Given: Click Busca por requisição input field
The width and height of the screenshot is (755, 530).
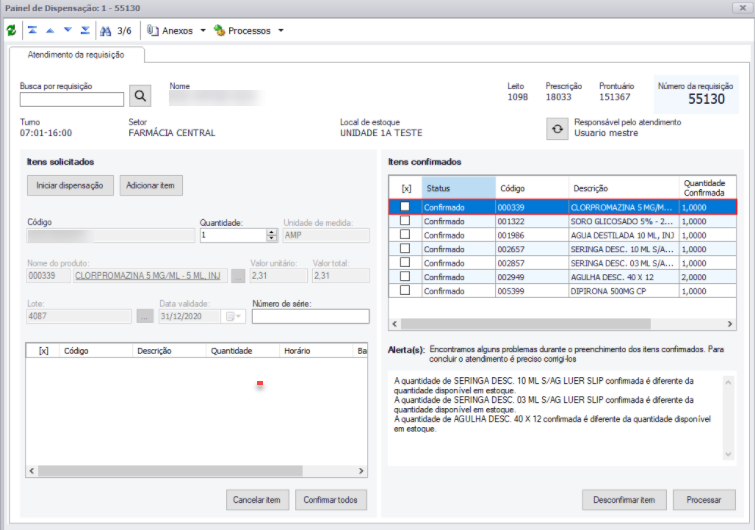Looking at the screenshot, I should pos(72,99).
